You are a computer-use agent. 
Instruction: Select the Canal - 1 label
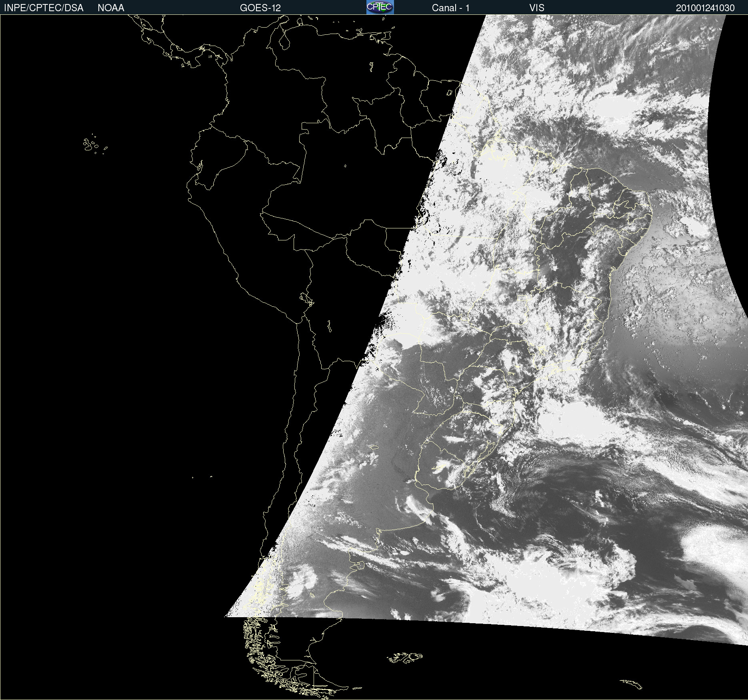coord(450,8)
